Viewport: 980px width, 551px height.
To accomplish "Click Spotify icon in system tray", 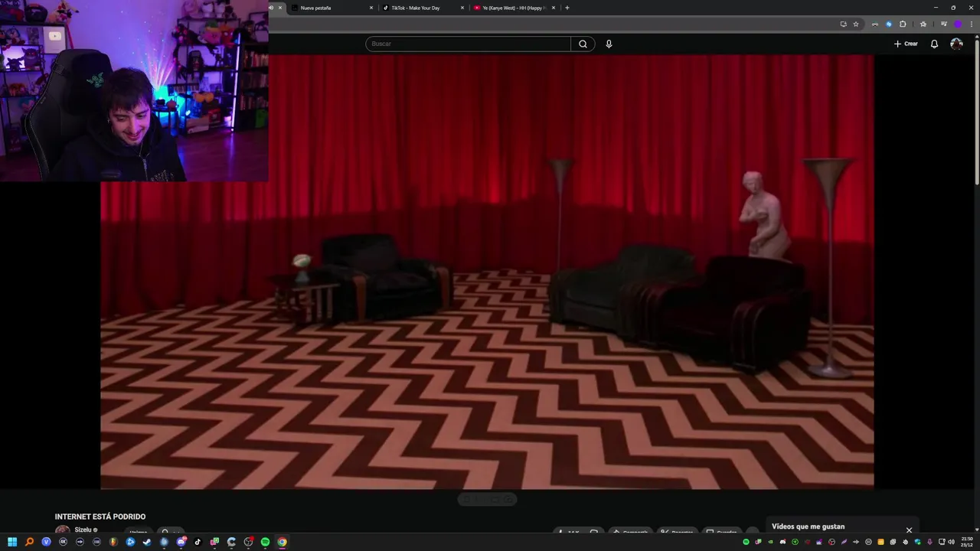I will [x=746, y=542].
